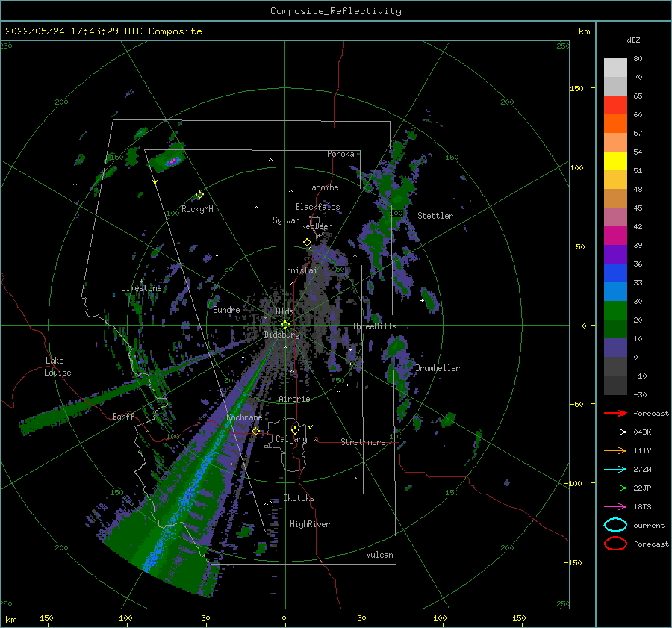Pick the orange 57-60 dBZ swatch
Screen dimensions: 672x628
pyautogui.click(x=615, y=124)
